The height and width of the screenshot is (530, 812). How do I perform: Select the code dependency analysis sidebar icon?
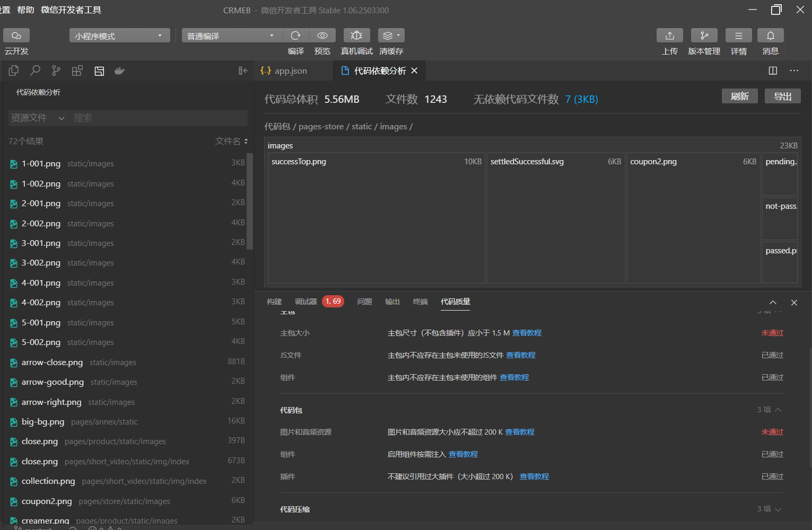pyautogui.click(x=99, y=70)
